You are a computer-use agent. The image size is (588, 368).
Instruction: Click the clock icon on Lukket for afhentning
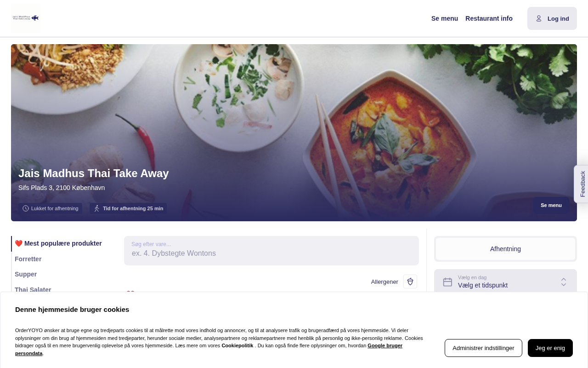[26, 208]
